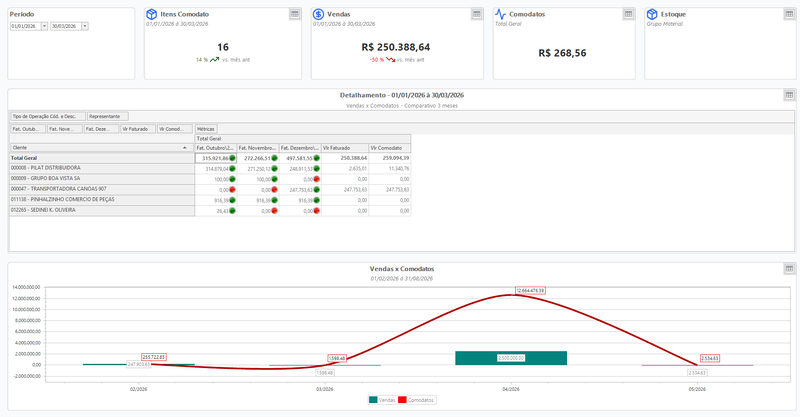Toggle Cliente column sort arrow
Image resolution: width=800 pixels, height=417 pixels.
pos(185,148)
